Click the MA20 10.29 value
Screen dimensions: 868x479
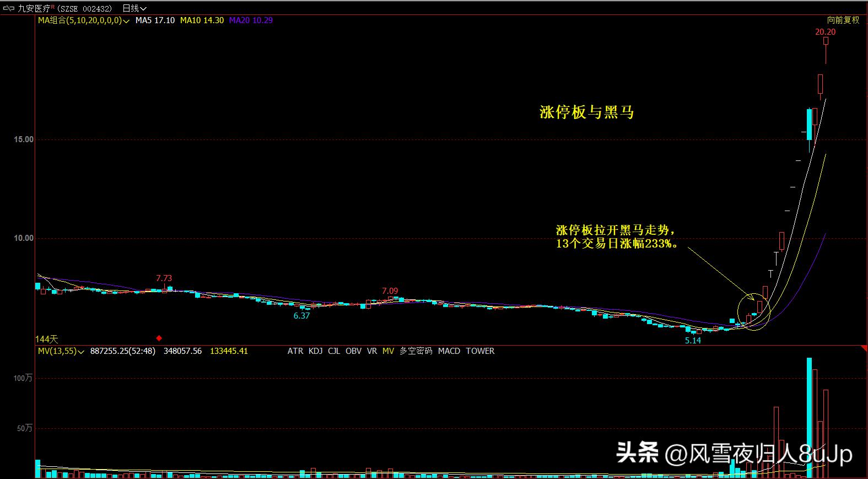point(251,20)
